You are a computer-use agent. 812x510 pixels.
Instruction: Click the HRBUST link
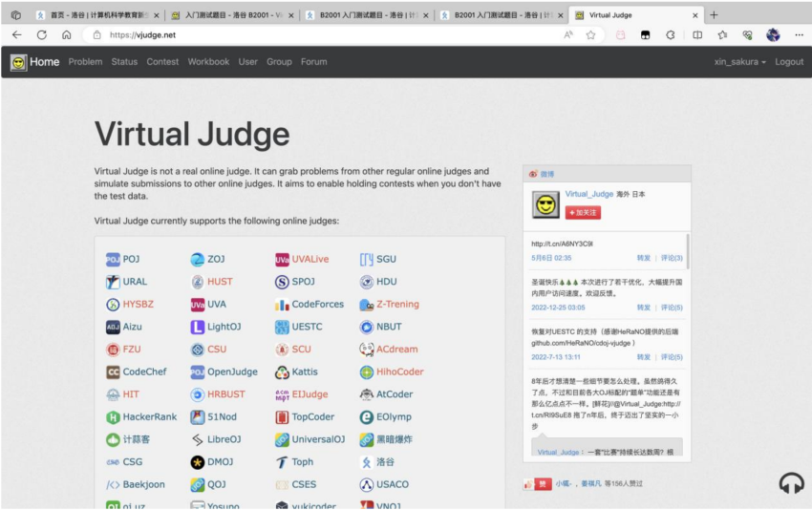click(x=225, y=394)
